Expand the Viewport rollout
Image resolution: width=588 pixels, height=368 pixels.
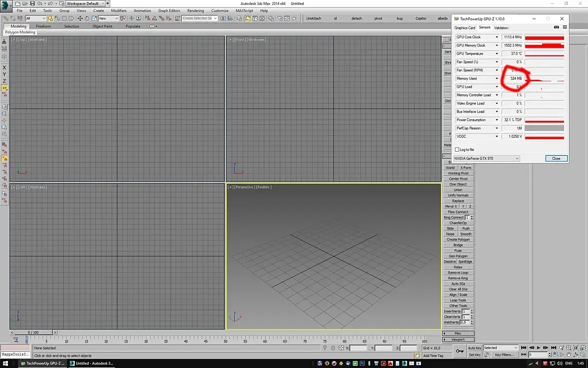(x=458, y=340)
